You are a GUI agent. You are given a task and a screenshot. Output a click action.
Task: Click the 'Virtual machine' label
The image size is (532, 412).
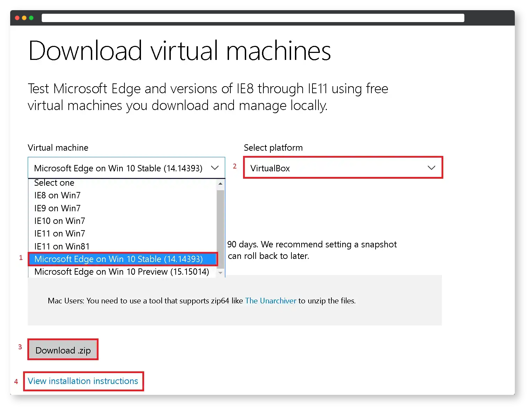coord(58,147)
